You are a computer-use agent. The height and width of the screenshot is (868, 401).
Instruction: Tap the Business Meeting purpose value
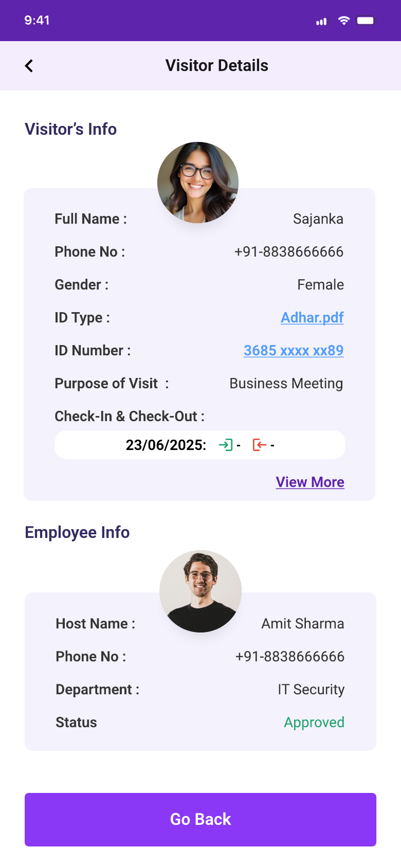[286, 384]
